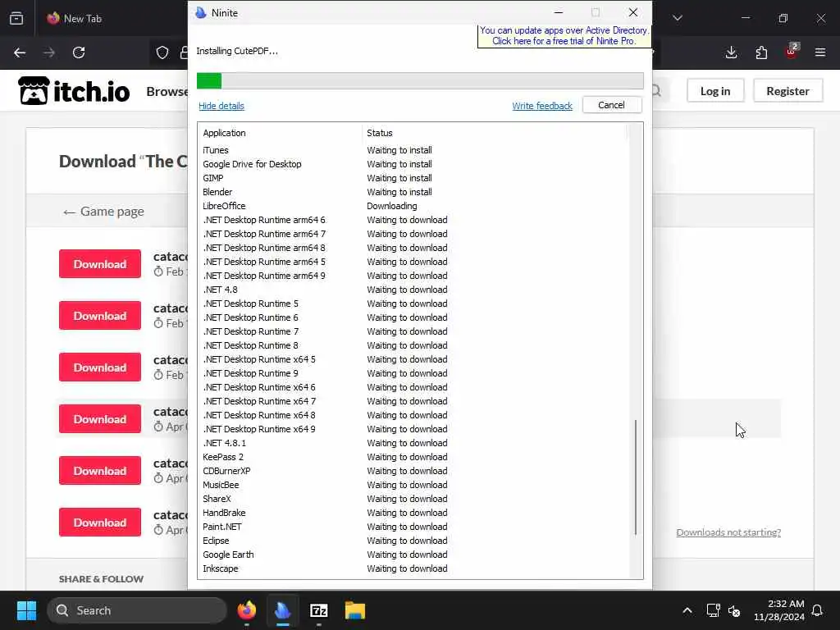Image resolution: width=840 pixels, height=630 pixels.
Task: Open the 7-Zip taskbar icon
Action: click(x=319, y=610)
